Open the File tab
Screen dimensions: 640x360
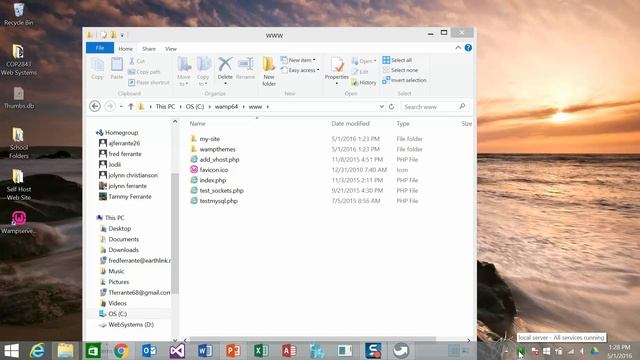pos(100,48)
